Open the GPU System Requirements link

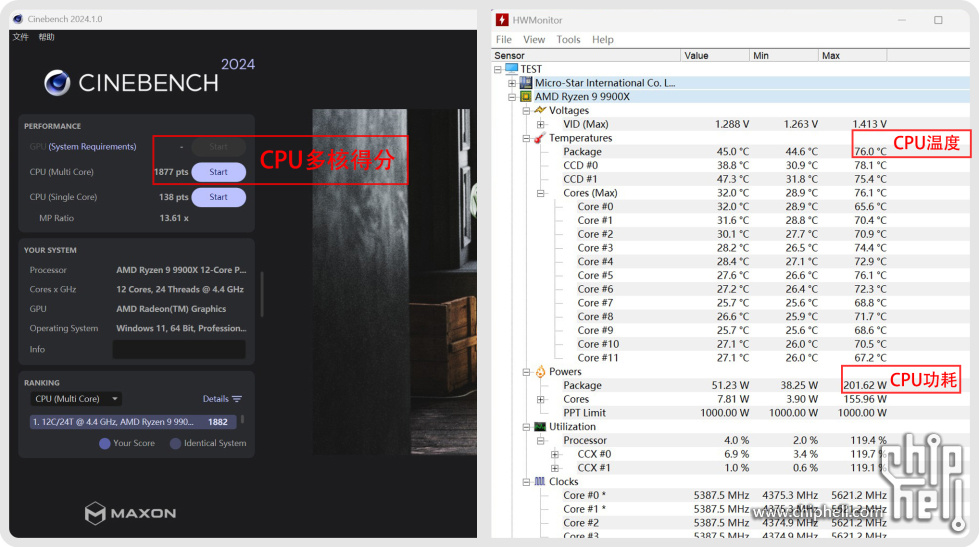(92, 146)
